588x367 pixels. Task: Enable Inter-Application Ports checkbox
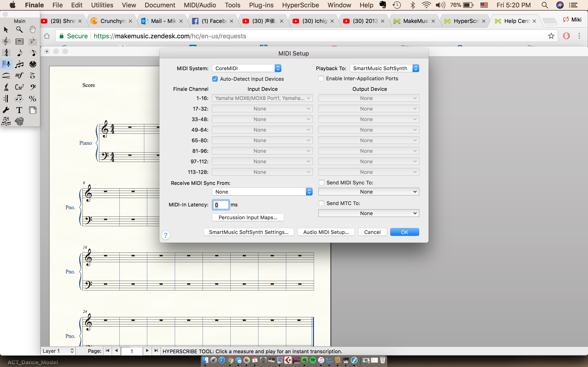click(x=321, y=79)
